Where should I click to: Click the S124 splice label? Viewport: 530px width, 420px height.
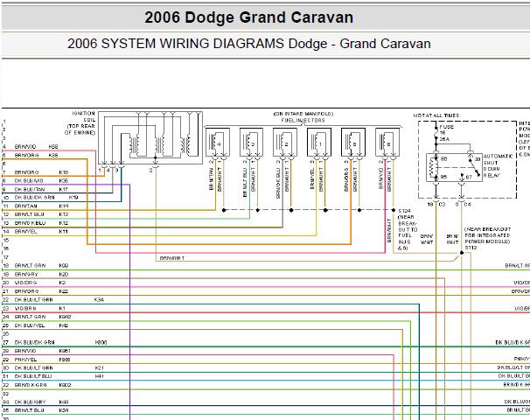[404, 211]
